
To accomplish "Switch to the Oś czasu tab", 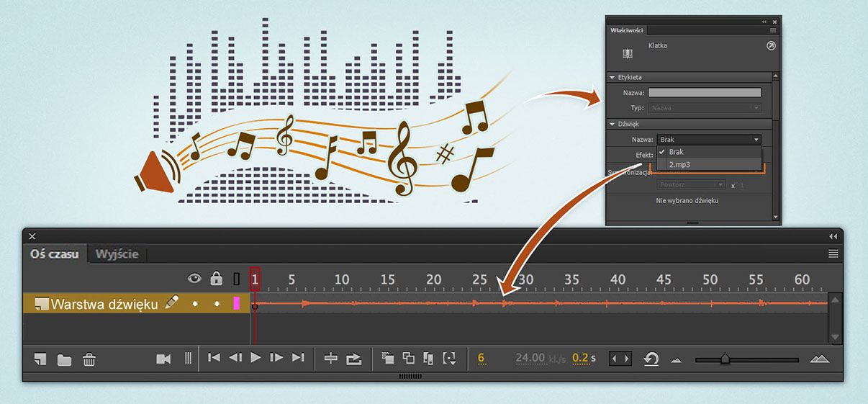I will (55, 253).
